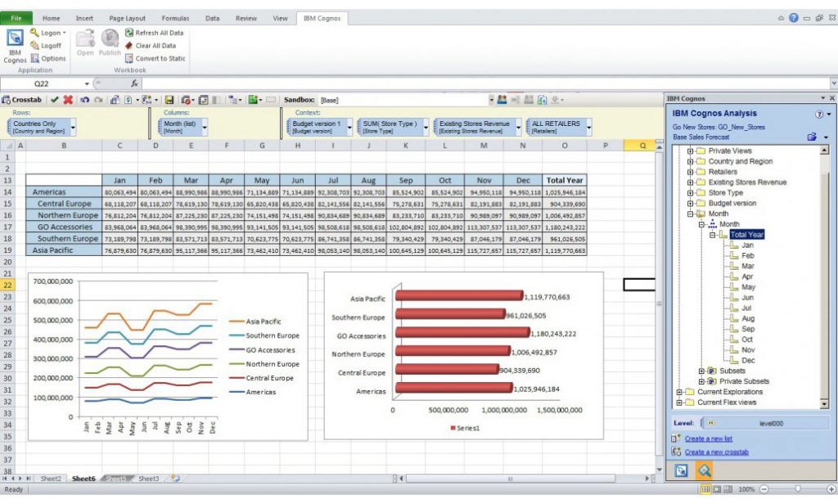Click the tree scrollbar down arrow in Cognos pane

pyautogui.click(x=823, y=404)
